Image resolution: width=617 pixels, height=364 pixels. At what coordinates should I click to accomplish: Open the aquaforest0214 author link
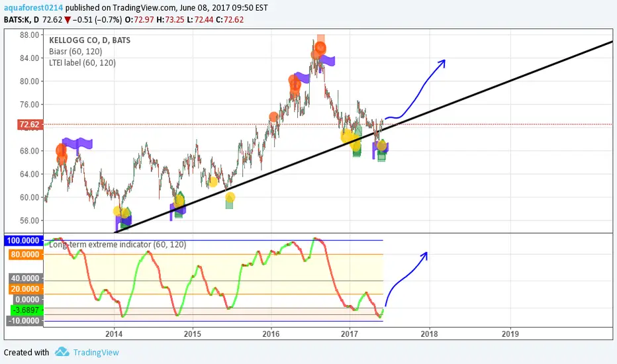[x=34, y=7]
